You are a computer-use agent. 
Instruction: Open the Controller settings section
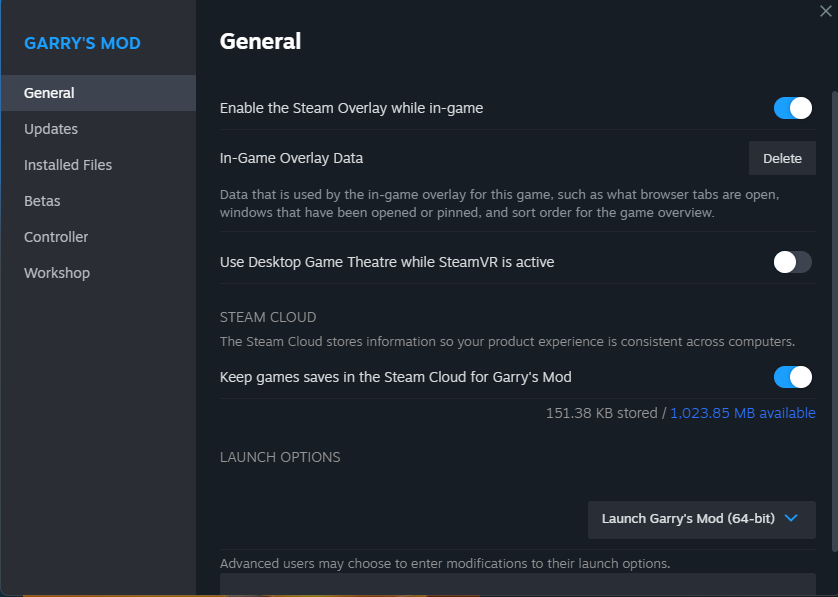(56, 236)
